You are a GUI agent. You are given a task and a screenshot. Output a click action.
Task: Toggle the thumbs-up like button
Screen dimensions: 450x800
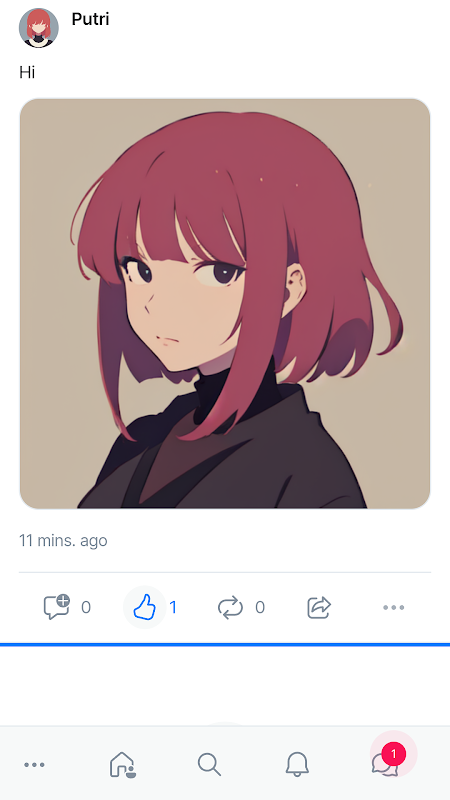click(144, 607)
